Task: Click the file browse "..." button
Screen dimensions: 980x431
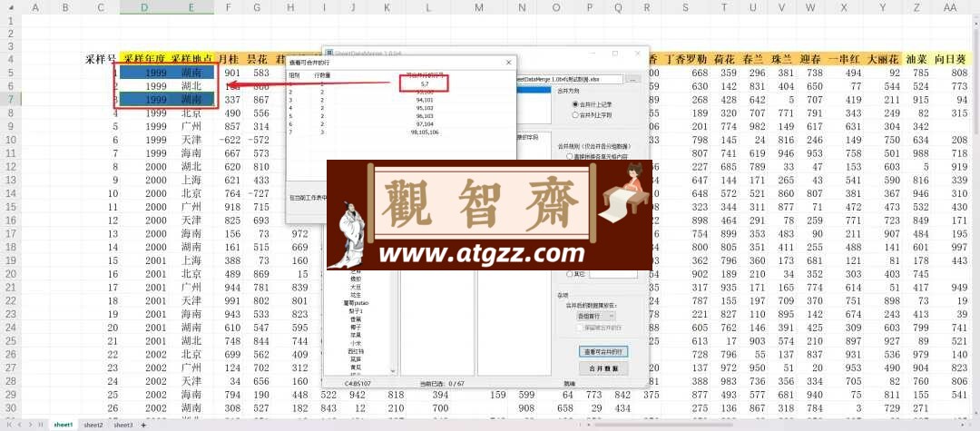Action: coord(633,80)
